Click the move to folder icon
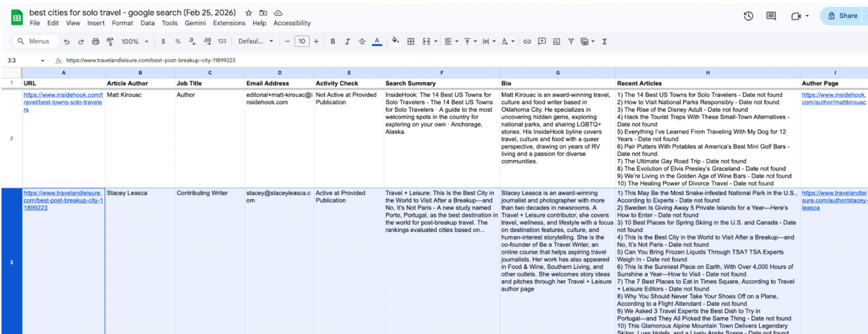The image size is (868, 334). (263, 13)
